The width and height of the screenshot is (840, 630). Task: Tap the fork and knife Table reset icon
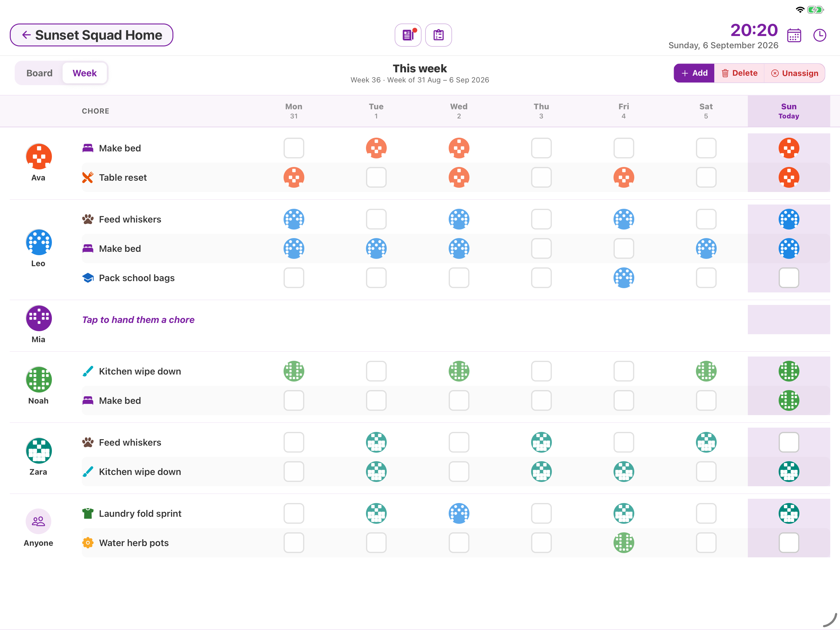click(x=88, y=177)
